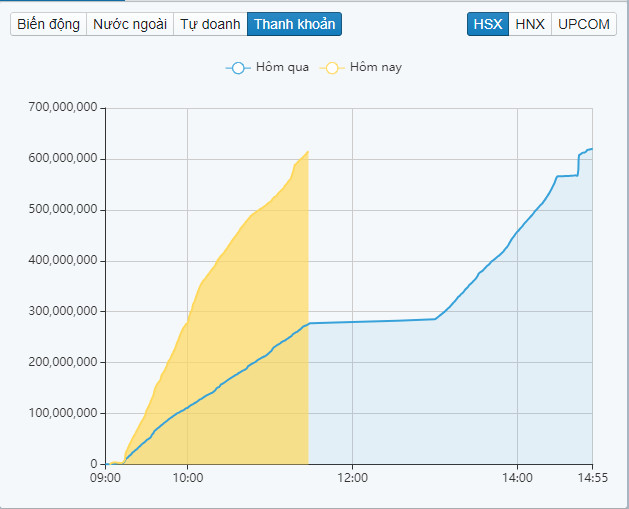Click the blue line's flat midday segment
The height and width of the screenshot is (509, 629).
pos(372,321)
